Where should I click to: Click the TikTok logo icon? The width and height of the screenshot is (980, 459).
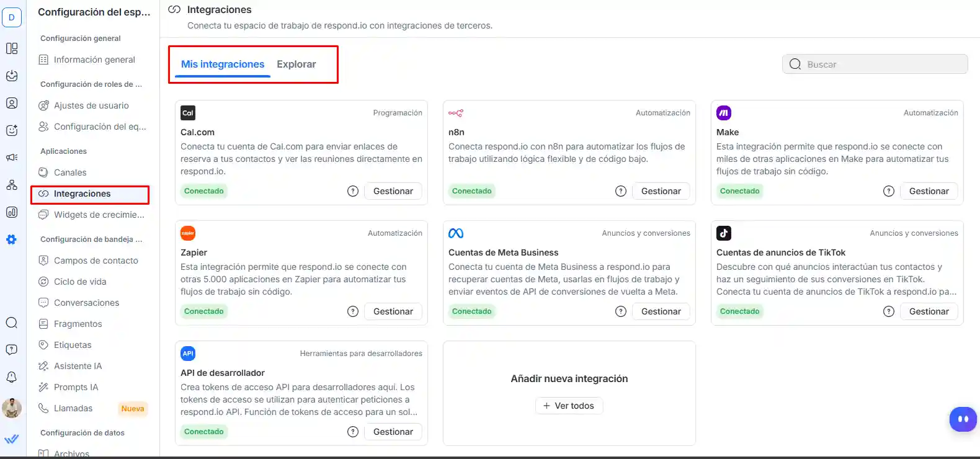pyautogui.click(x=724, y=233)
